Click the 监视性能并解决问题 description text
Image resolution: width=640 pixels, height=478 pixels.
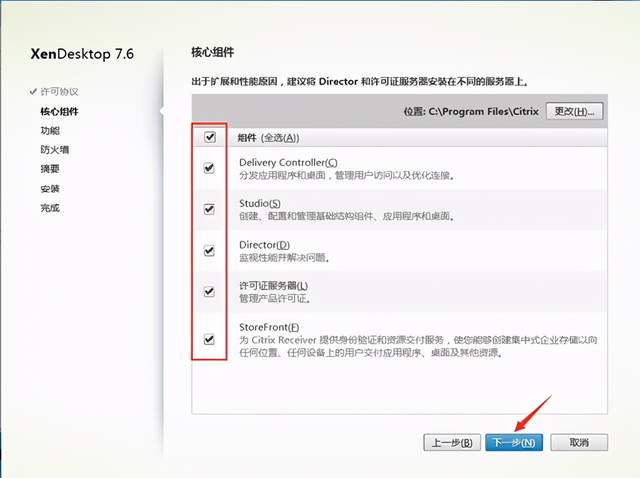284,258
